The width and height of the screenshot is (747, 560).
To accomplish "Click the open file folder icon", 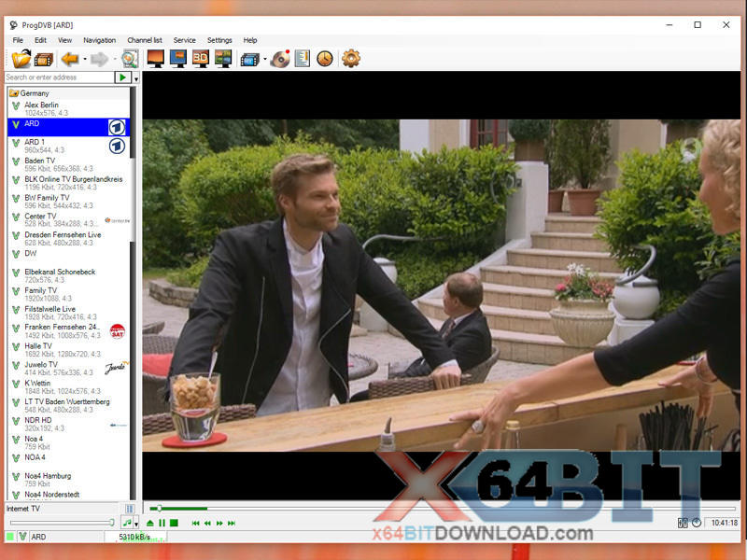I will click(x=21, y=59).
